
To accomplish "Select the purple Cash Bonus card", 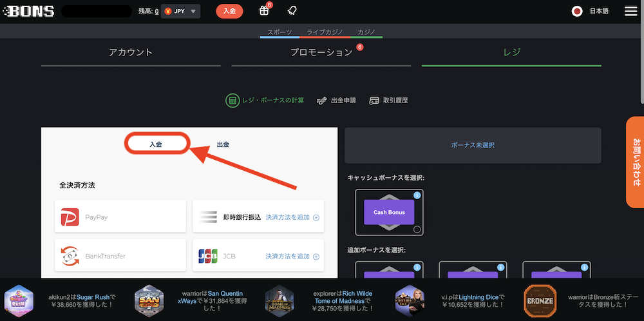I will pos(389,212).
